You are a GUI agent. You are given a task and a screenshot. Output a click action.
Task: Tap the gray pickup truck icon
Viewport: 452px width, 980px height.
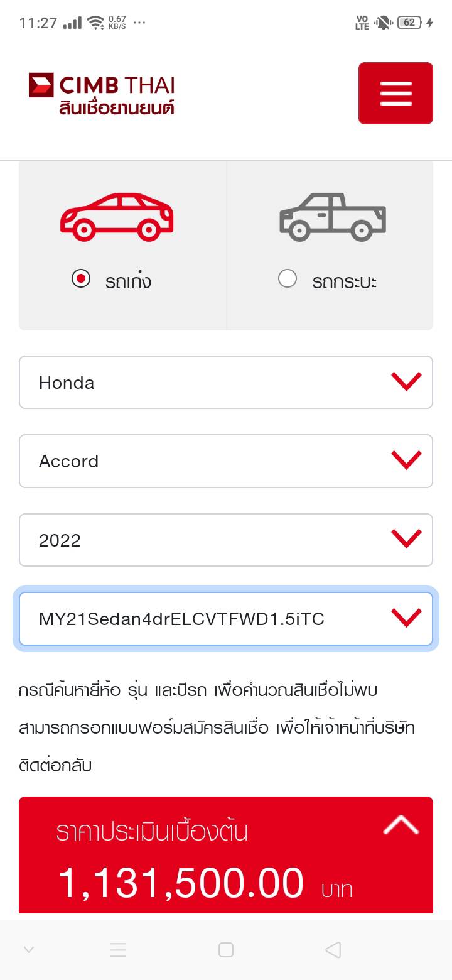point(332,217)
